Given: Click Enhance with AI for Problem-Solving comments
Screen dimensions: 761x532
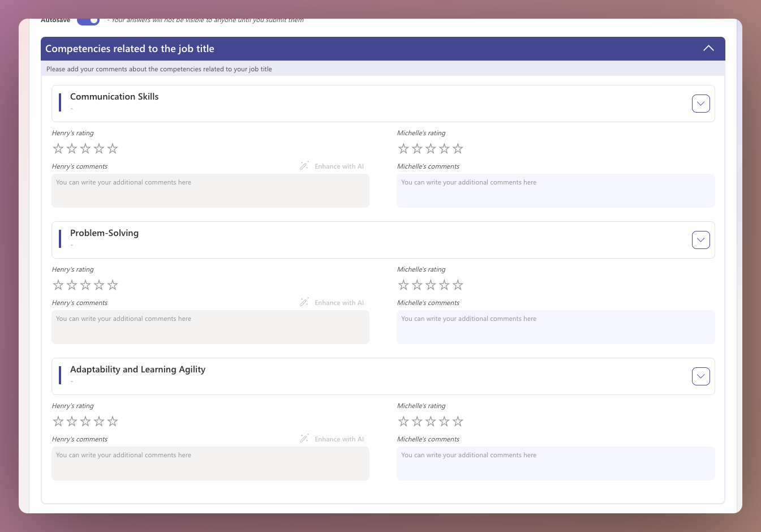Looking at the screenshot, I should 304,302.
